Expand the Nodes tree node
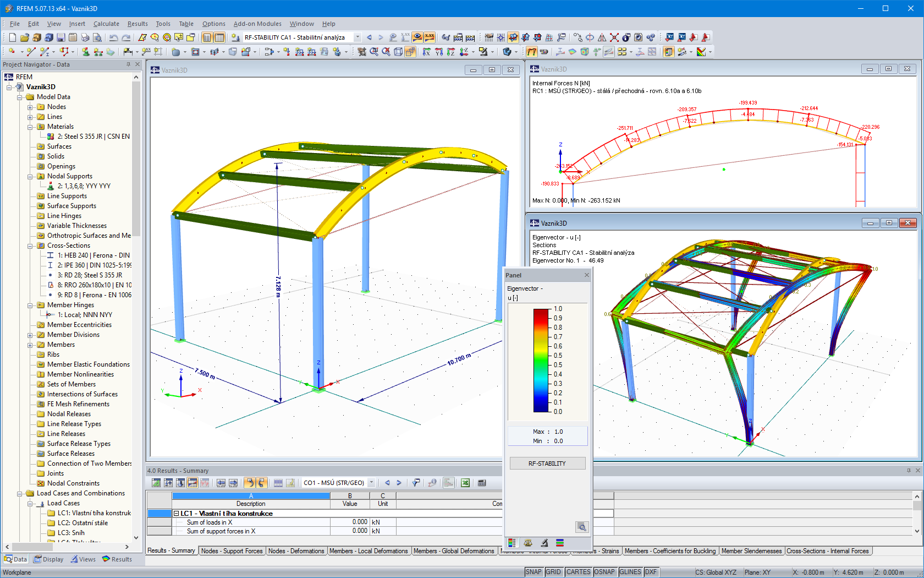The height and width of the screenshot is (578, 924). 30,107
